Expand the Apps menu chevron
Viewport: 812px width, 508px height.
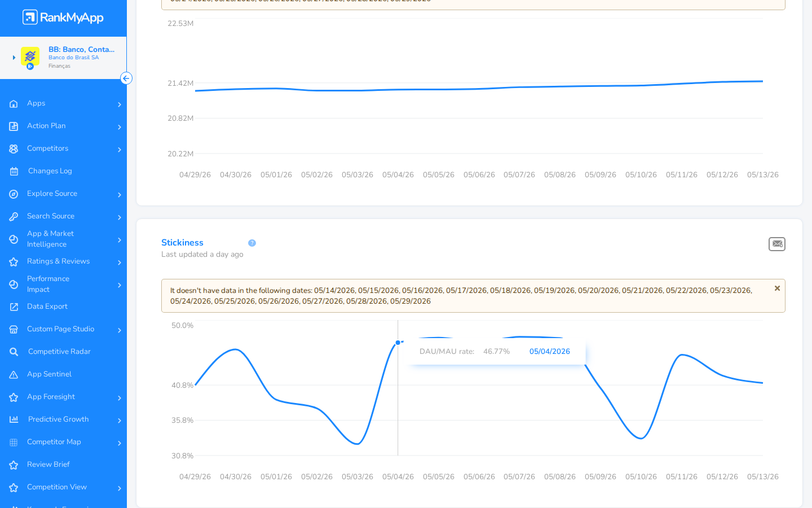120,104
